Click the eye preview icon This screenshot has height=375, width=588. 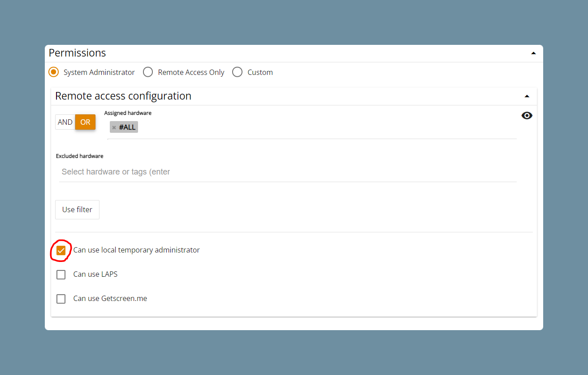click(527, 116)
